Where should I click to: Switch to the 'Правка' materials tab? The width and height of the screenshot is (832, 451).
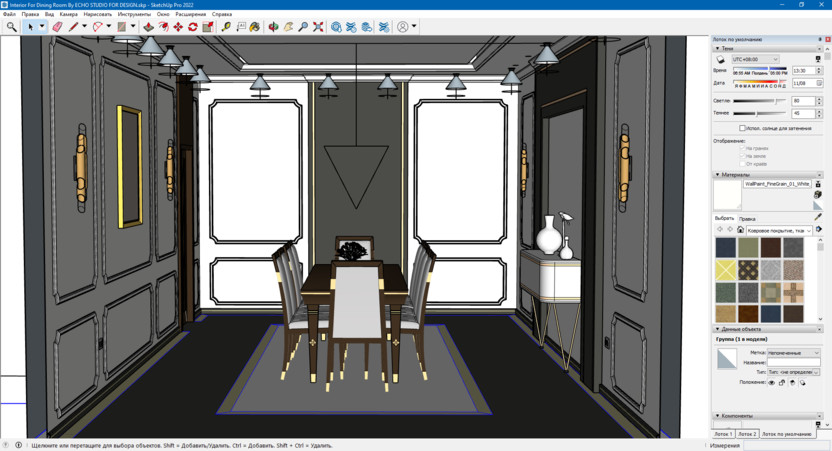747,219
